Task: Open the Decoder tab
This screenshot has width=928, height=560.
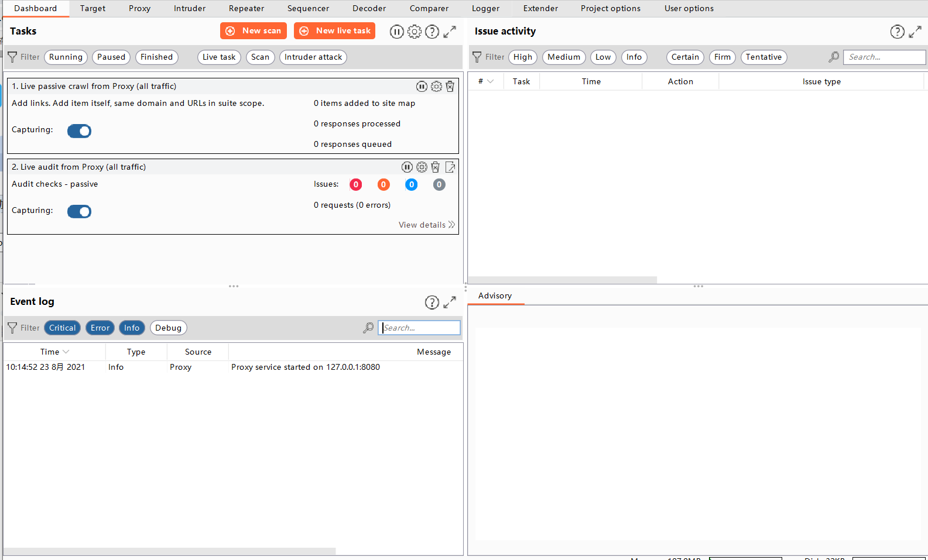Action: pyautogui.click(x=369, y=9)
